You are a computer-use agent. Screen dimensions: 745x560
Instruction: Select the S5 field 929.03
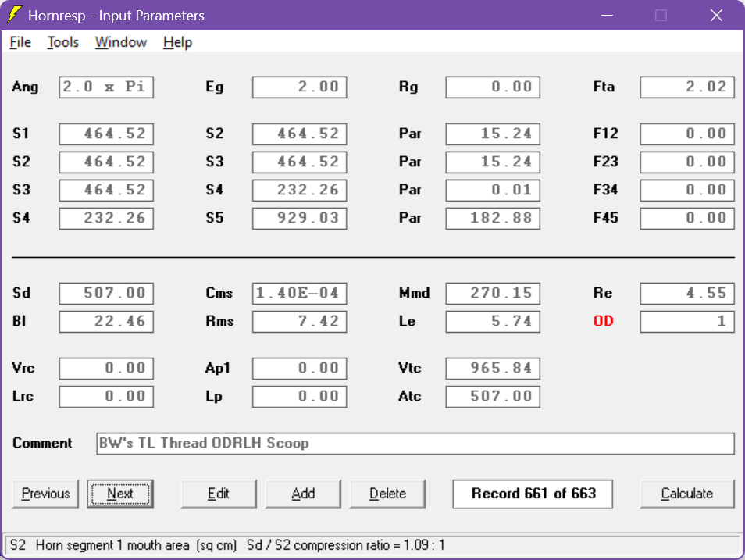[300, 218]
